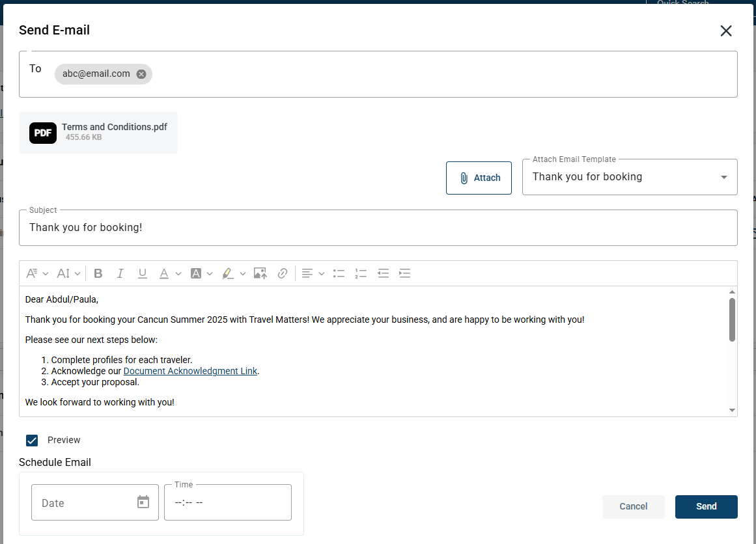Toggle bold formatting

pyautogui.click(x=98, y=273)
